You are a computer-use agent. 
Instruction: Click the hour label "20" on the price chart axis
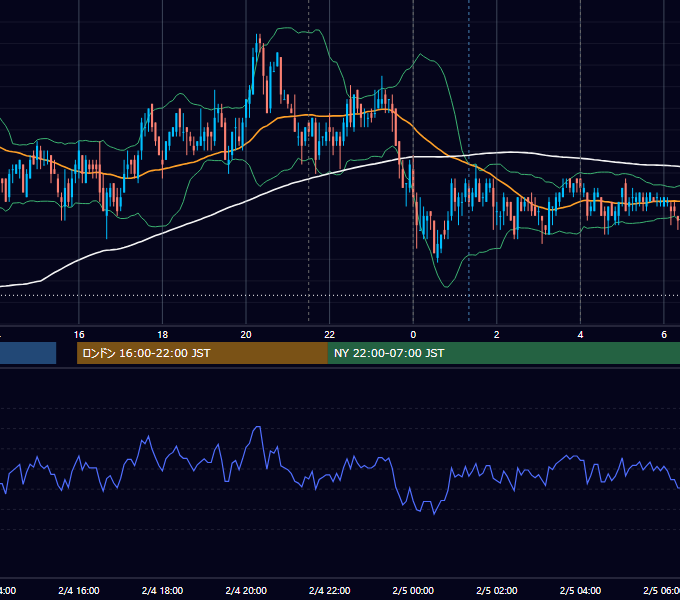[x=246, y=335]
